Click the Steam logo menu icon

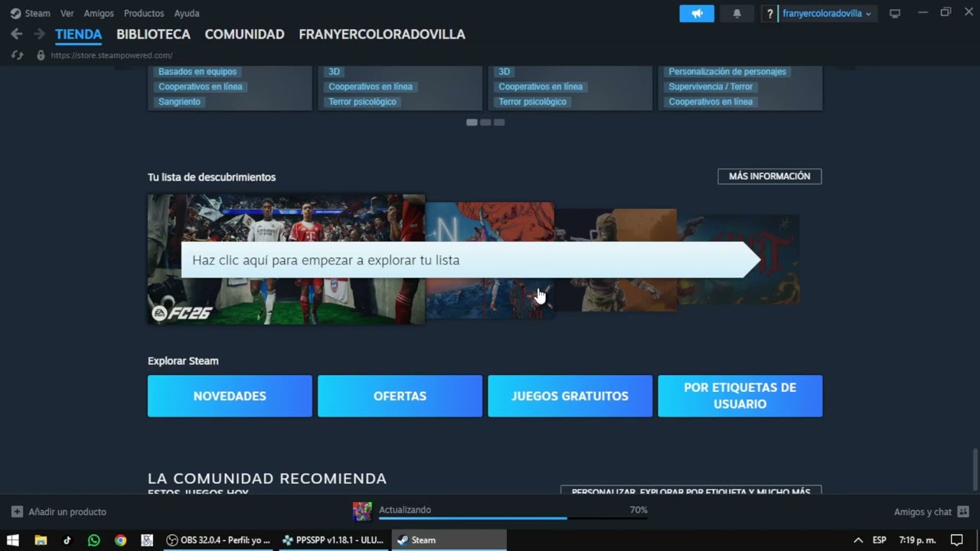pos(15,14)
